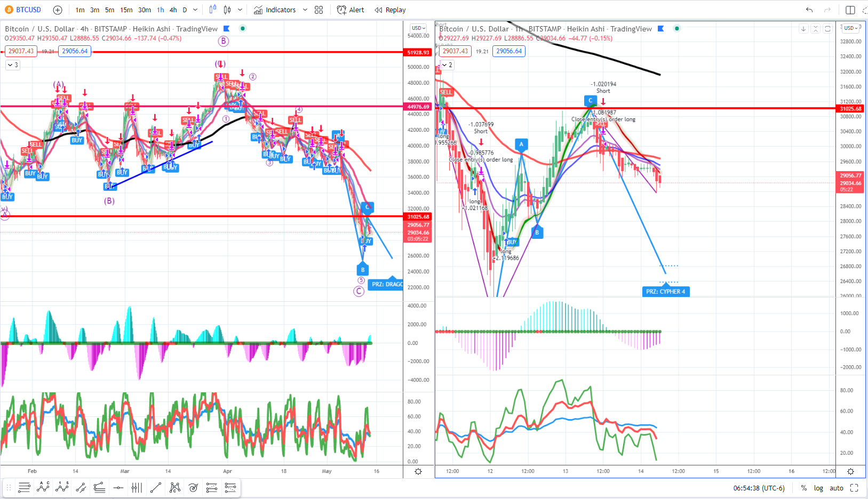Select the ABCD pattern drawing tool
Viewport: 868px width, 499px height.
(x=43, y=487)
